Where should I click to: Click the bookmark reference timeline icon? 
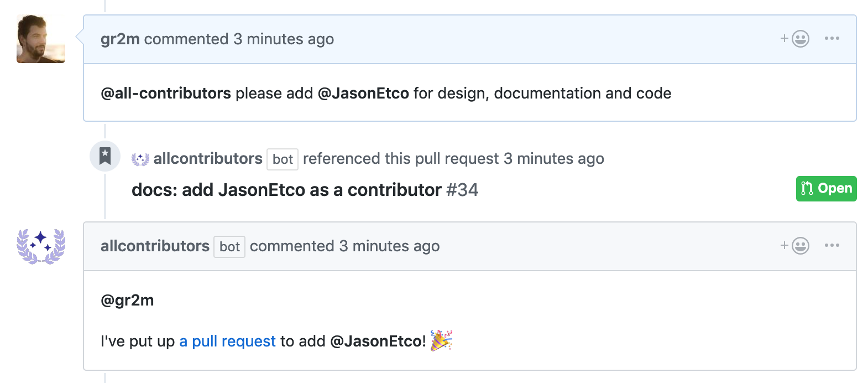(x=105, y=157)
